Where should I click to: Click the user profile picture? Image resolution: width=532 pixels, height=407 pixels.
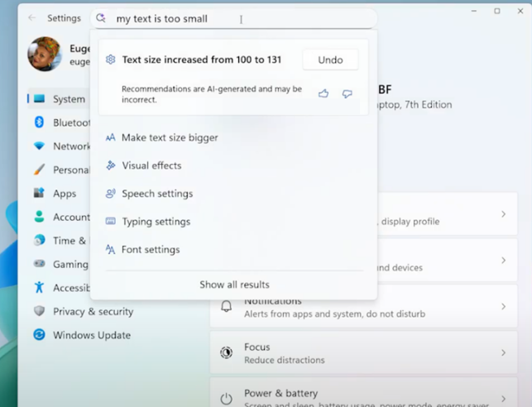tap(45, 55)
